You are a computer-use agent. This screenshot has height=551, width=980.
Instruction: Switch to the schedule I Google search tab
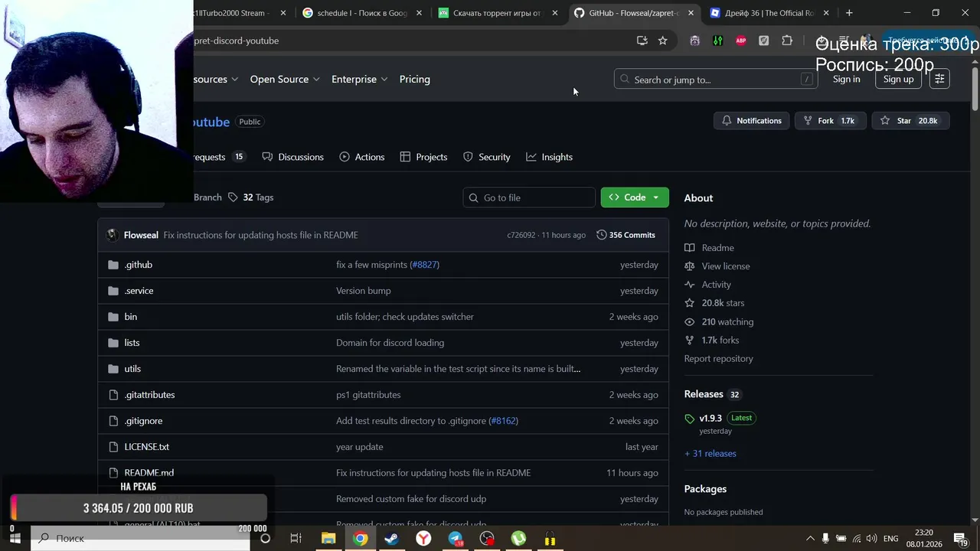click(362, 13)
